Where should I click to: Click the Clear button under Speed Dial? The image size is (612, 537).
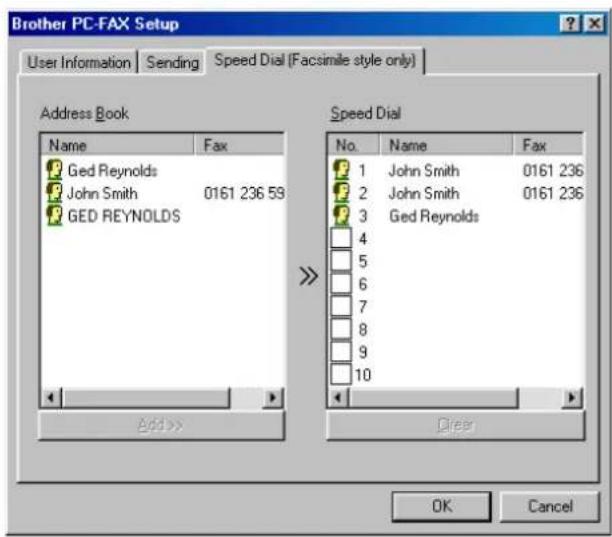[455, 425]
